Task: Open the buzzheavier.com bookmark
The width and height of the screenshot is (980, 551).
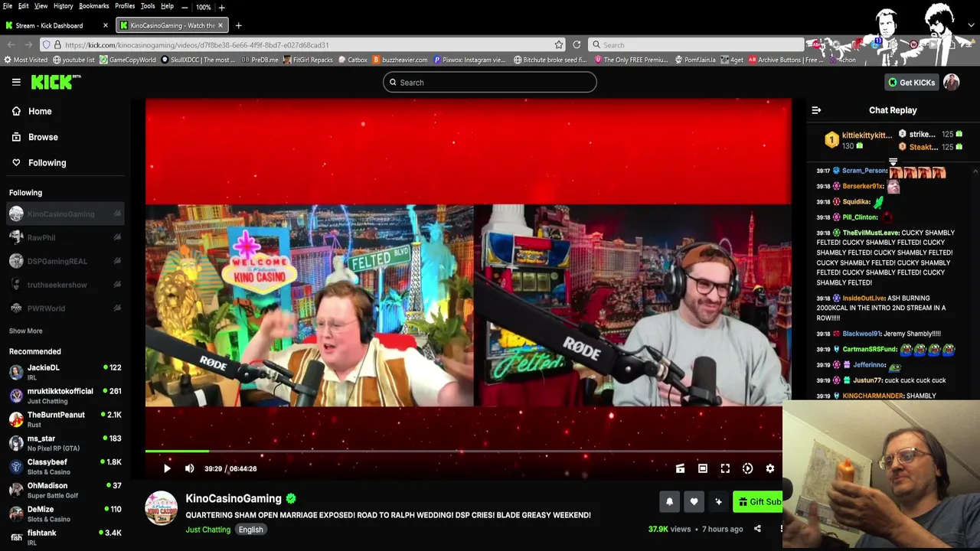Action: (401, 60)
